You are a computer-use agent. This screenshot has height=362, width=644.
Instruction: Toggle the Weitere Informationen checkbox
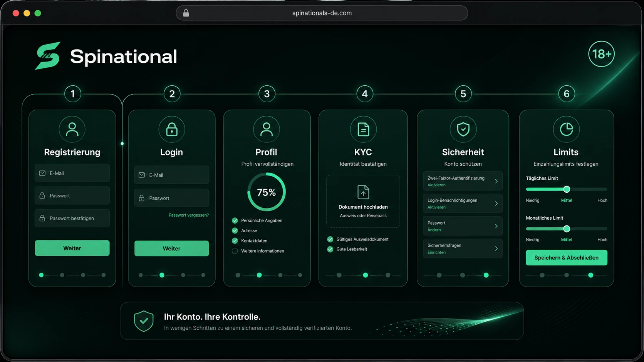tap(235, 251)
